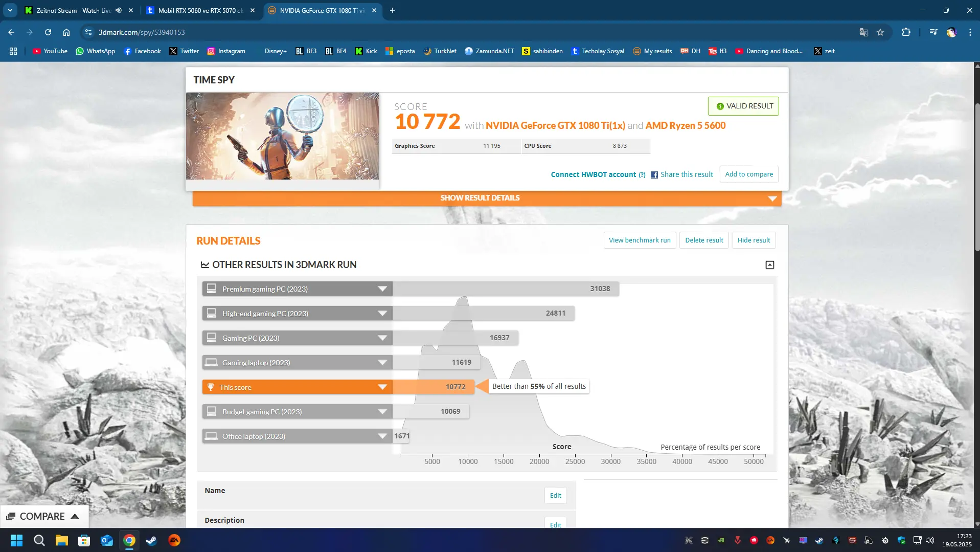Open the My results bookmark
Screen dimensions: 980x552
point(652,51)
